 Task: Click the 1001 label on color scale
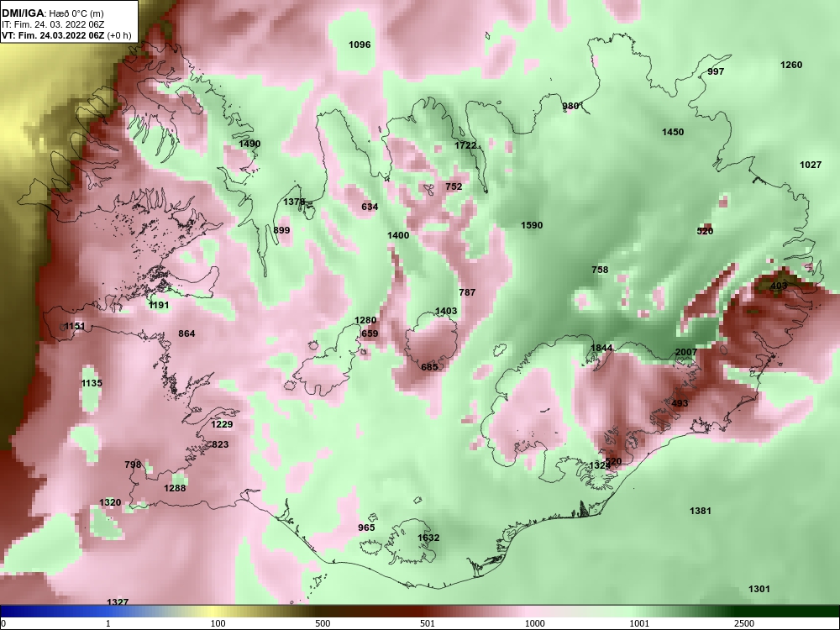pyautogui.click(x=639, y=623)
